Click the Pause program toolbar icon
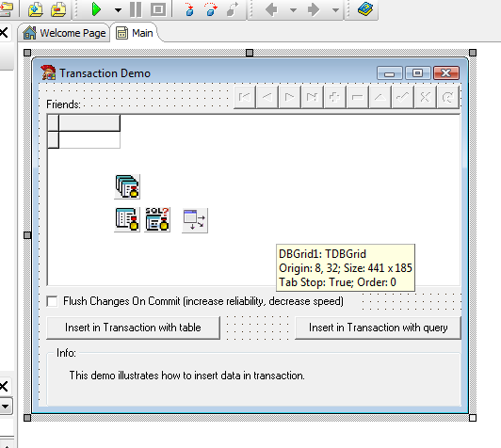Viewport: 501px width, 448px height. tap(136, 9)
